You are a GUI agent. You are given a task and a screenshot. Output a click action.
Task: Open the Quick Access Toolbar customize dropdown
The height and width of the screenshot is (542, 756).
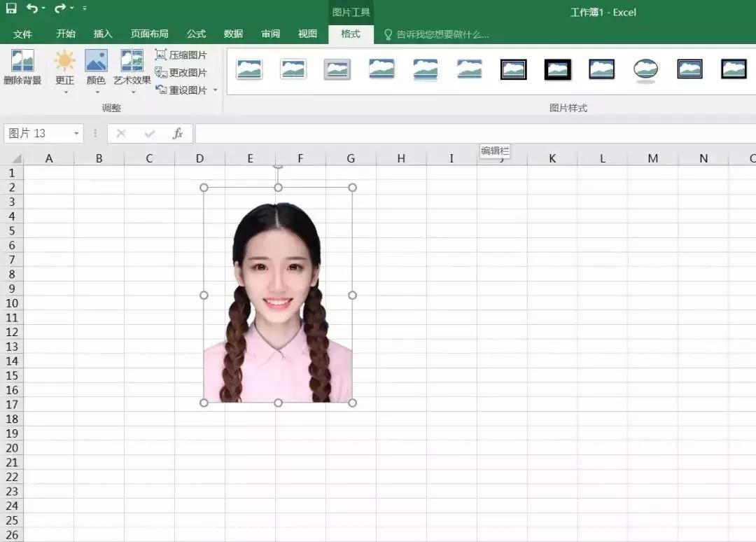(85, 9)
